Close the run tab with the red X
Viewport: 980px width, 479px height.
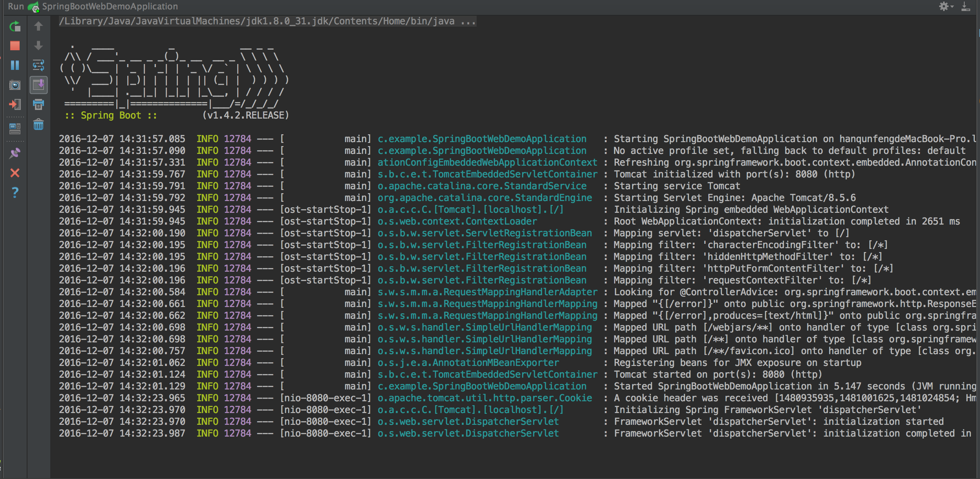pyautogui.click(x=15, y=173)
